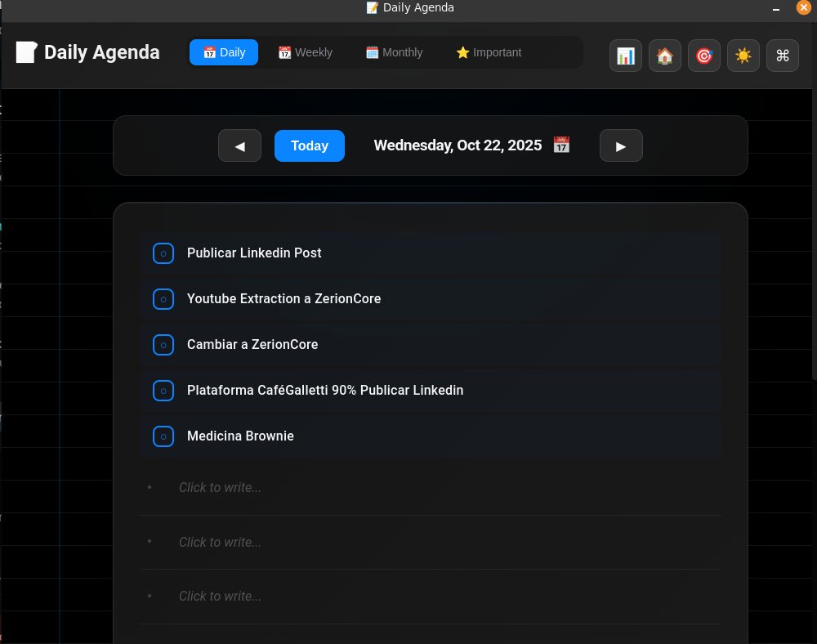Check off Publicar Linkedin Post task
This screenshot has width=817, height=644.
coord(163,253)
